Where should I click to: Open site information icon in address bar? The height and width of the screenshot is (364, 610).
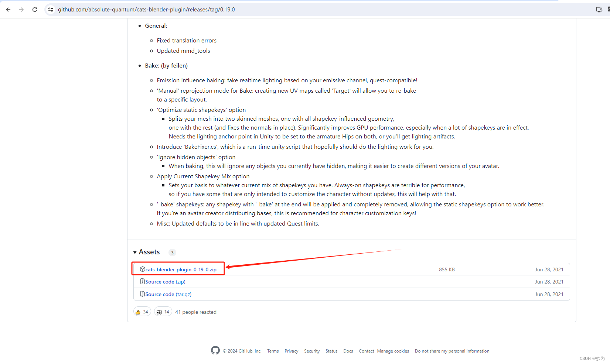pyautogui.click(x=51, y=10)
